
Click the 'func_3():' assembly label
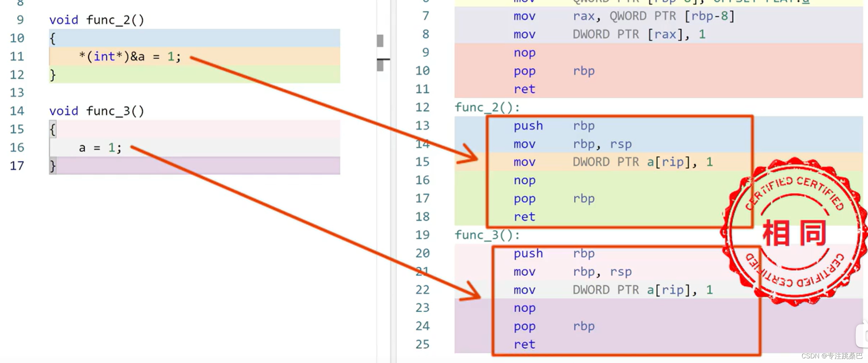487,235
